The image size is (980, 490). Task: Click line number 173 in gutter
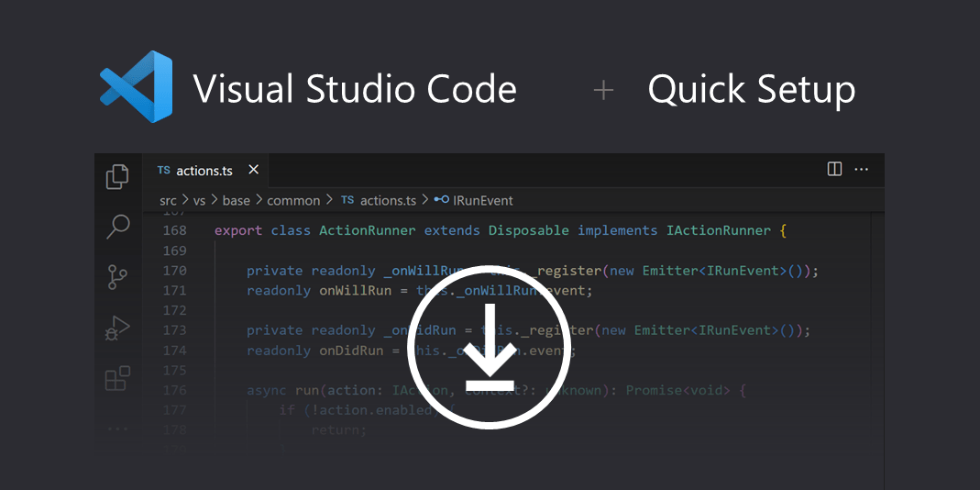pyautogui.click(x=175, y=330)
